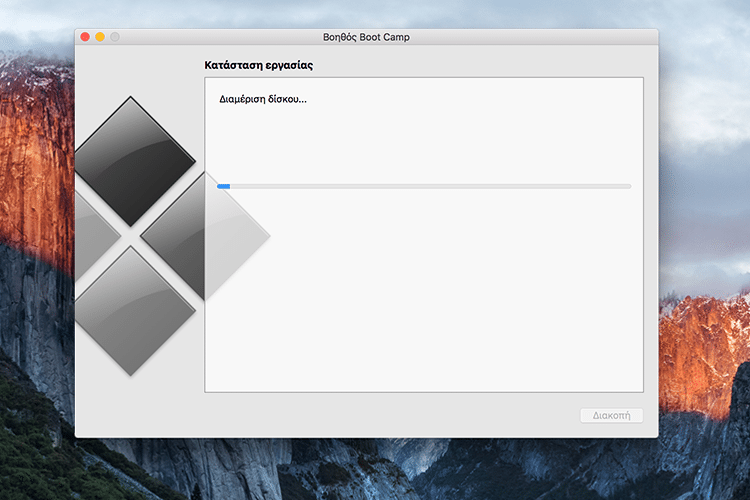Click the 'Βοηθός Boot Camp' window title
The height and width of the screenshot is (500, 750).
tap(366, 37)
